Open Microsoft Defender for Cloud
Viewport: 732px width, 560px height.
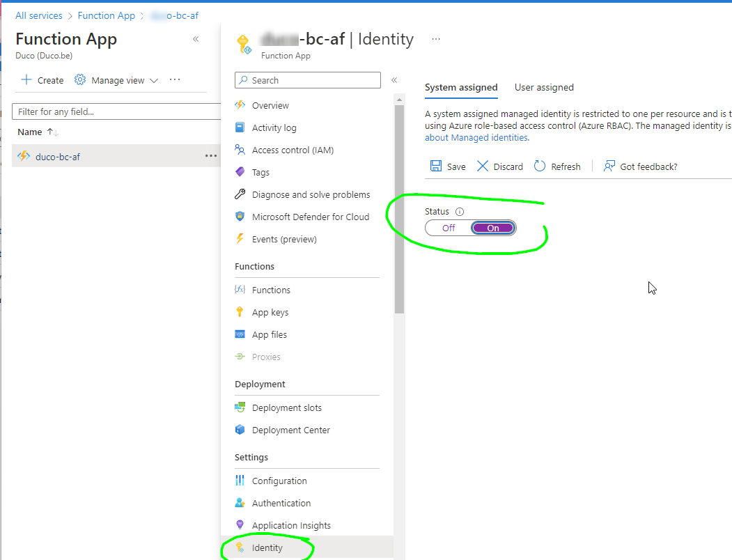[311, 217]
